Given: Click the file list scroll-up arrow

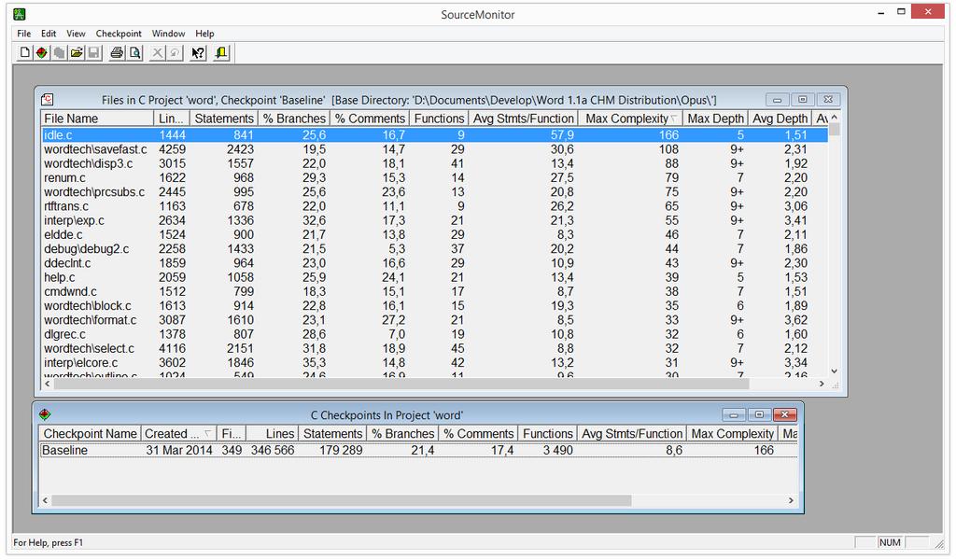Looking at the screenshot, I should tap(835, 117).
